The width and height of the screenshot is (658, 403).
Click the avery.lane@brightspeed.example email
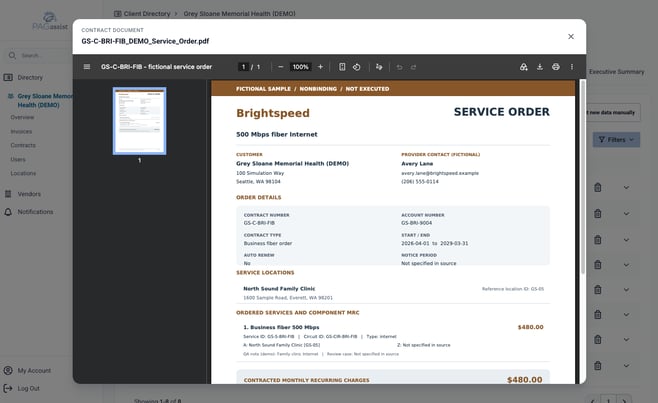click(440, 173)
